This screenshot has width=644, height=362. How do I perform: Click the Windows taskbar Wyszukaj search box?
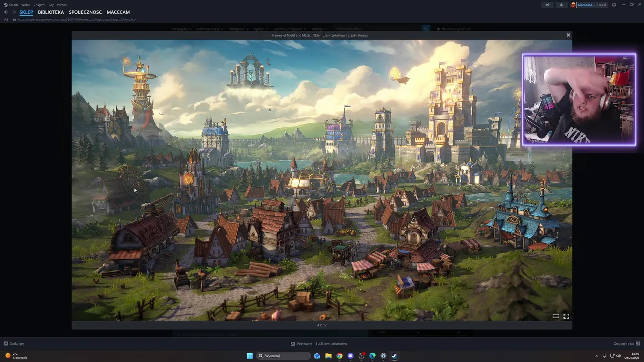coord(283,356)
